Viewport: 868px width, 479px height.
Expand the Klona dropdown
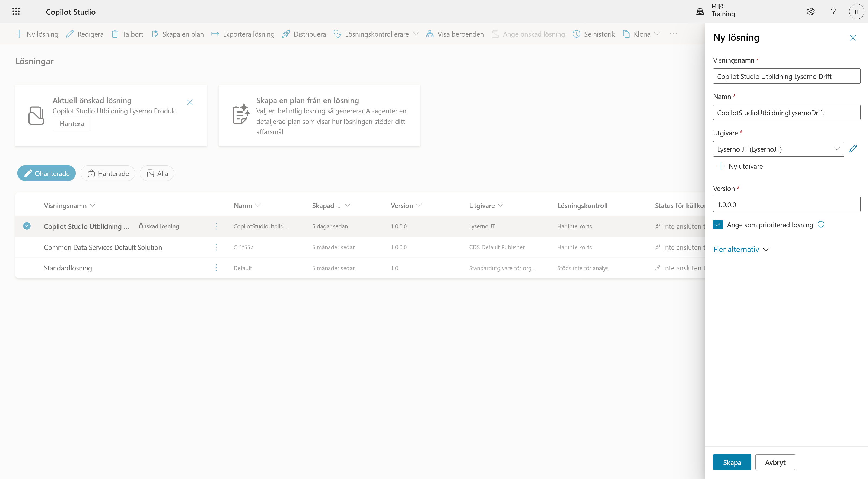pyautogui.click(x=657, y=34)
